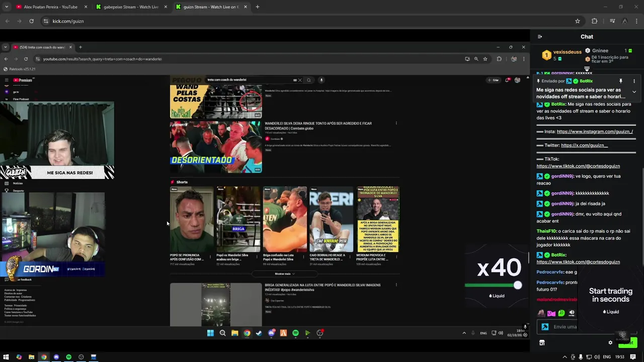Click Gninee second-place gifter name
644x362 pixels.
point(600,51)
